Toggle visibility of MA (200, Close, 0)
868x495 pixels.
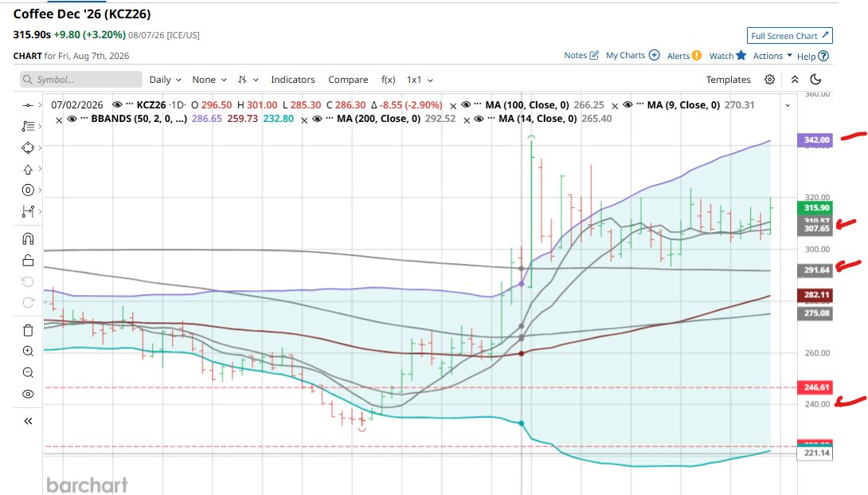click(x=317, y=119)
